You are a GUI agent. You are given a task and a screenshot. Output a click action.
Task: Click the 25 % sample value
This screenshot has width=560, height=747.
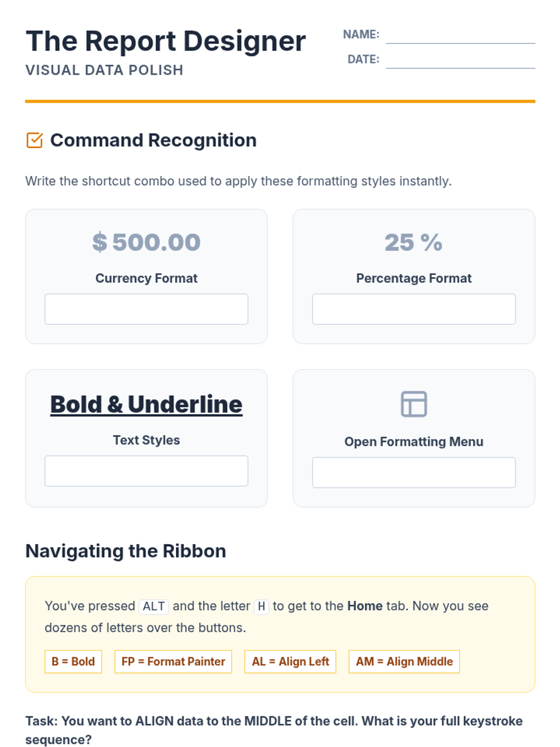click(413, 242)
